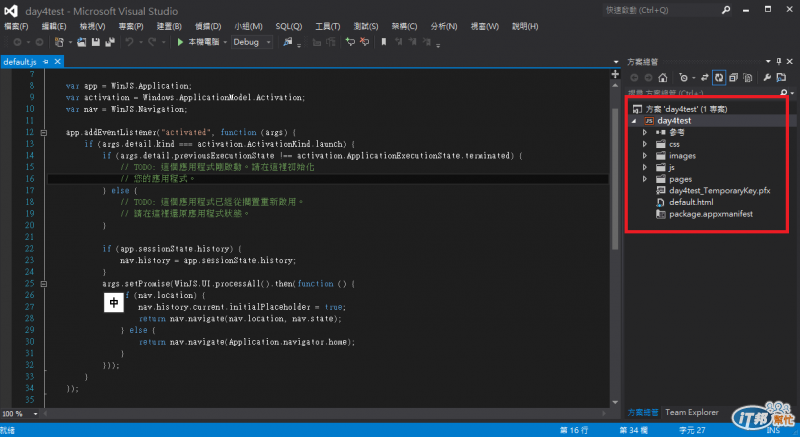Click the pending changes filter clock icon

[683, 78]
